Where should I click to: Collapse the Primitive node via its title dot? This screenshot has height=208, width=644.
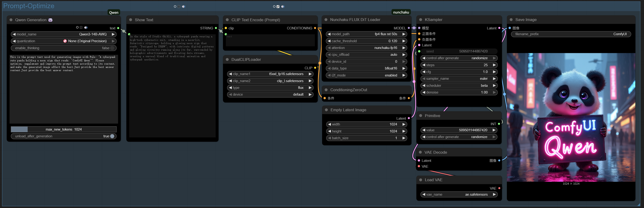coord(420,116)
